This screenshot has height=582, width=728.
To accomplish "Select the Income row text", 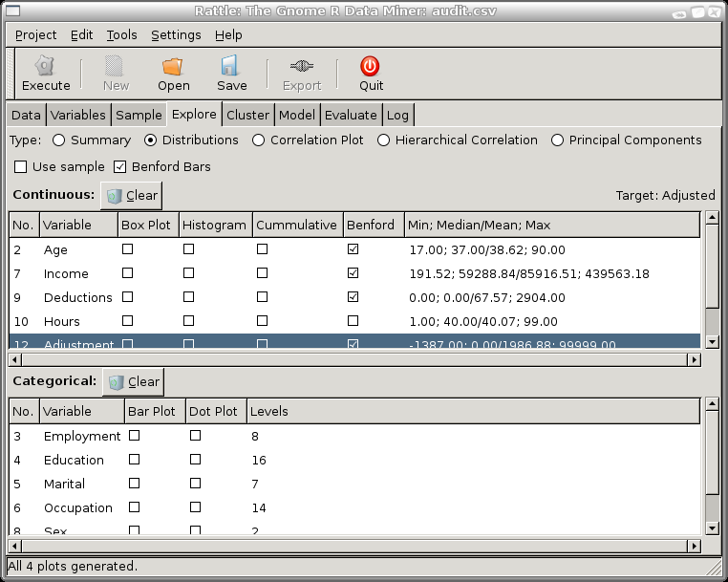I will [x=66, y=274].
